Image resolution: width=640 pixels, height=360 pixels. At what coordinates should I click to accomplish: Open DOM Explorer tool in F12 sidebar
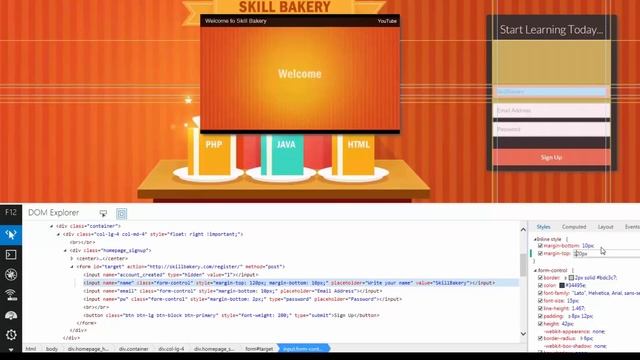11,234
